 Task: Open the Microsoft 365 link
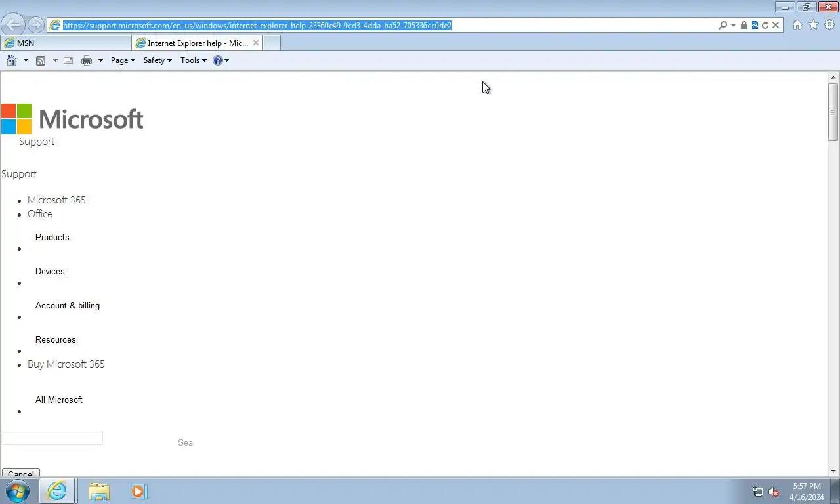point(56,200)
